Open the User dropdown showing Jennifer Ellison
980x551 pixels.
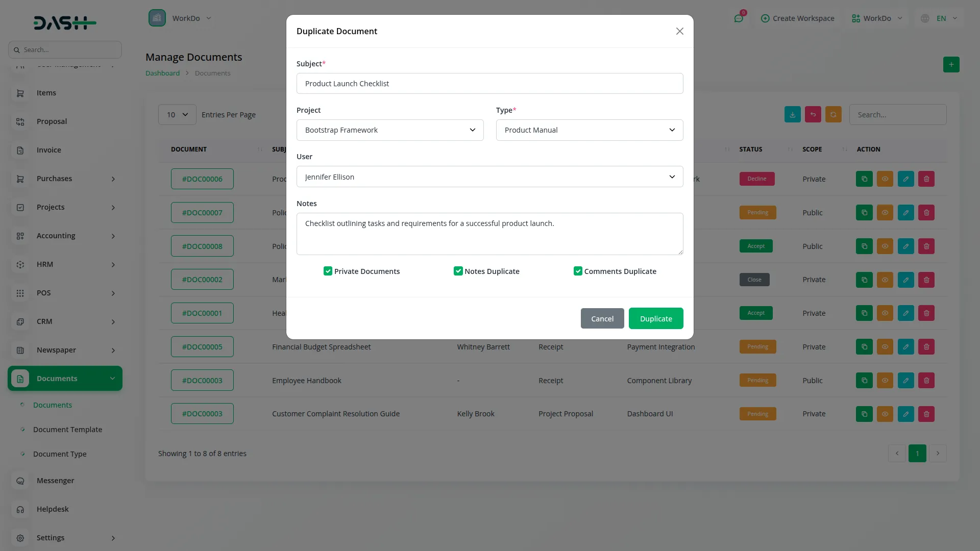coord(489,177)
